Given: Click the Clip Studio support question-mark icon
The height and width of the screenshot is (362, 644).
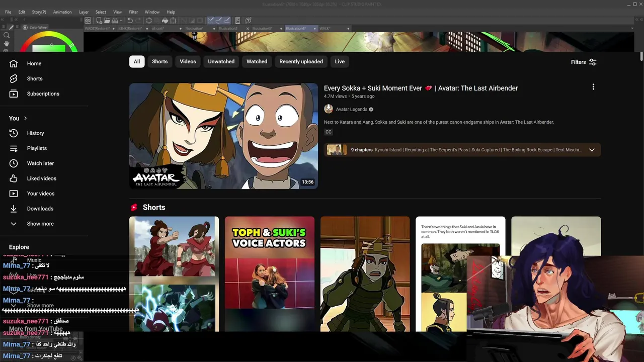Looking at the screenshot, I should (248, 21).
